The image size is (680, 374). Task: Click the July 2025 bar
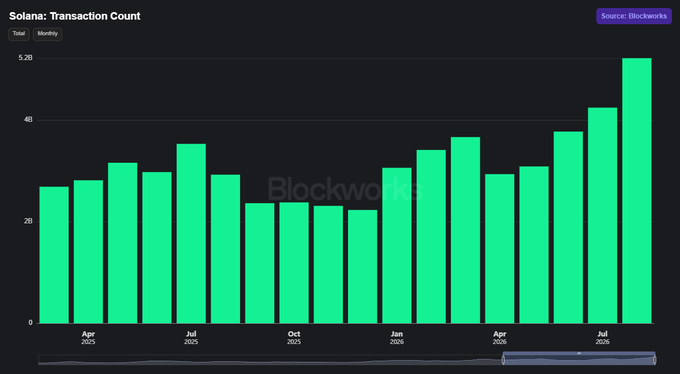click(x=191, y=233)
